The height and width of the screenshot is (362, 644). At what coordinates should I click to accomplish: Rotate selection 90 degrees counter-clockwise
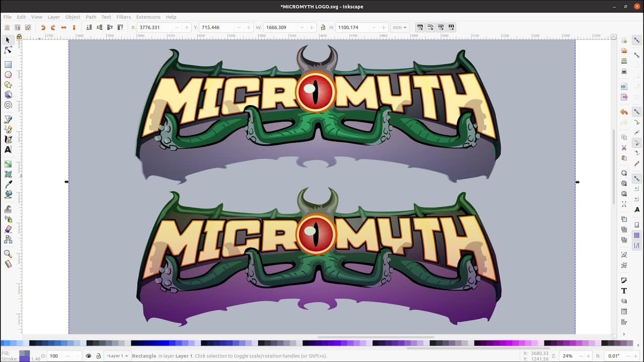[x=43, y=28]
